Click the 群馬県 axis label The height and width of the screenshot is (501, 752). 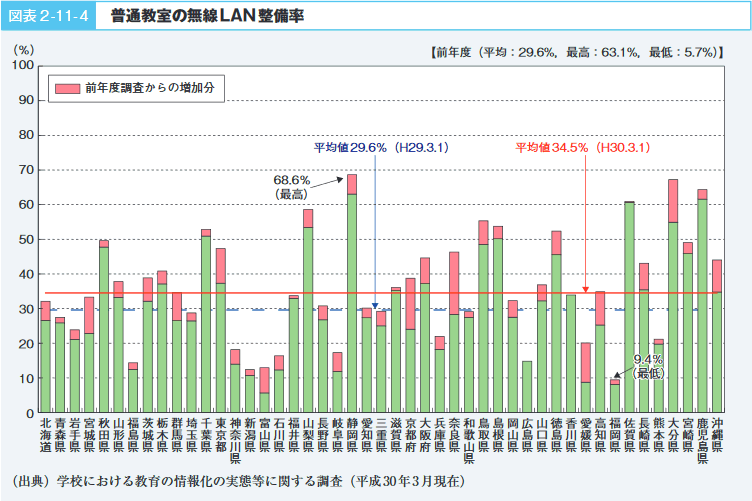pyautogui.click(x=177, y=435)
